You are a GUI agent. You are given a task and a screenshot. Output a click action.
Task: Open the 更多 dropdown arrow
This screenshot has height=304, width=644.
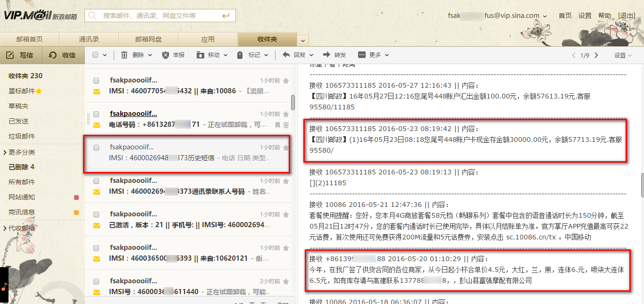(x=387, y=55)
